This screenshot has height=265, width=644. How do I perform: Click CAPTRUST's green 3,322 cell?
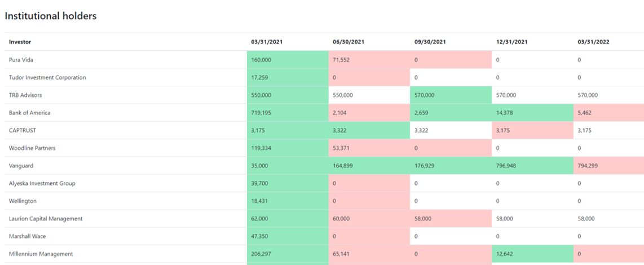click(369, 130)
